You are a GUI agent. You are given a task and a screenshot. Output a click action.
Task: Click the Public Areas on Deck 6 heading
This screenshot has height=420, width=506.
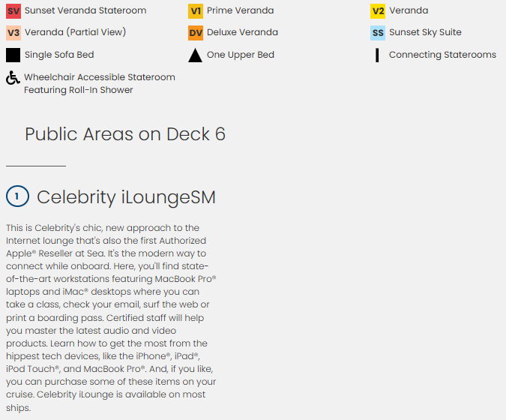click(125, 134)
